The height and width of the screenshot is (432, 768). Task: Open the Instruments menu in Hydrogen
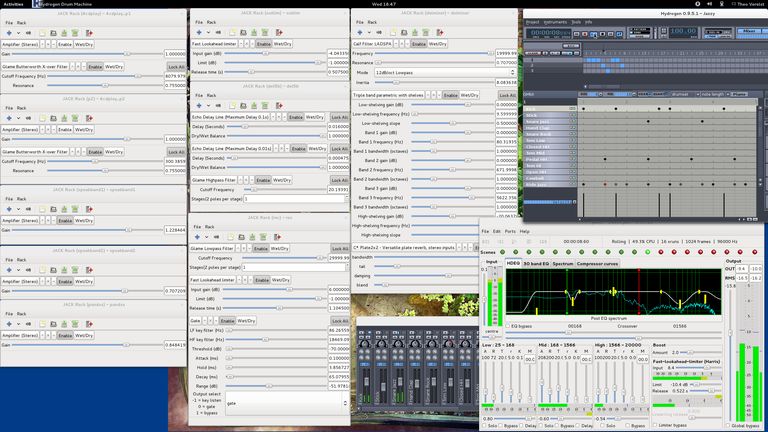(x=553, y=21)
